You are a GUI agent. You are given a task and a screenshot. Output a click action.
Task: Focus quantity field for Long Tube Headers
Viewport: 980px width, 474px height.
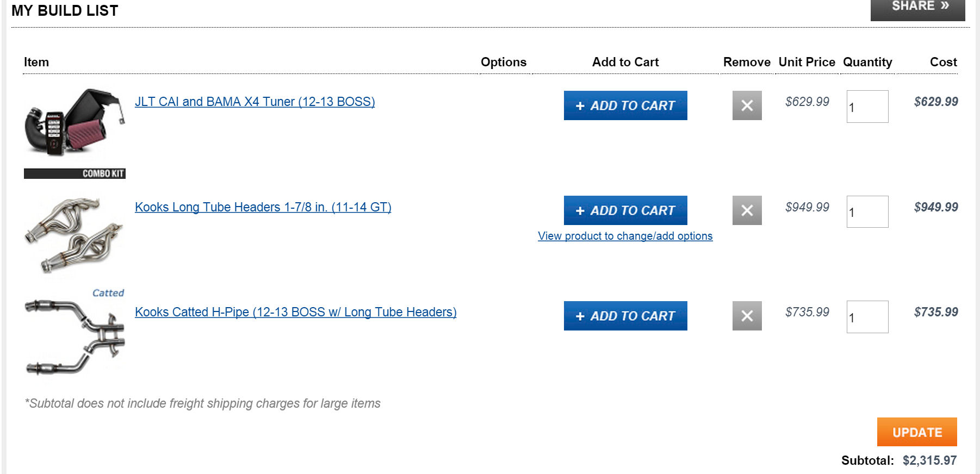[867, 212]
